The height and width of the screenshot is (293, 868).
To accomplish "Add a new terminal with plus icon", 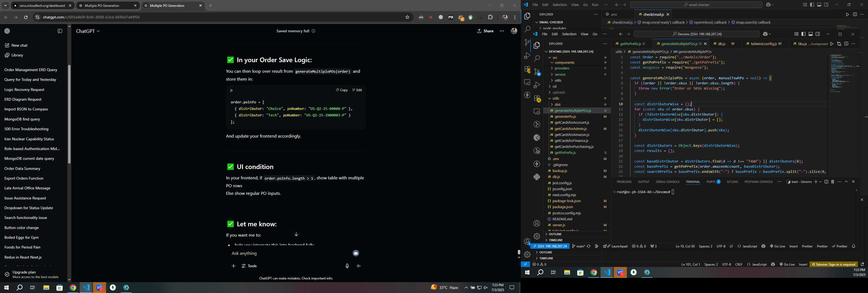I will [x=816, y=182].
